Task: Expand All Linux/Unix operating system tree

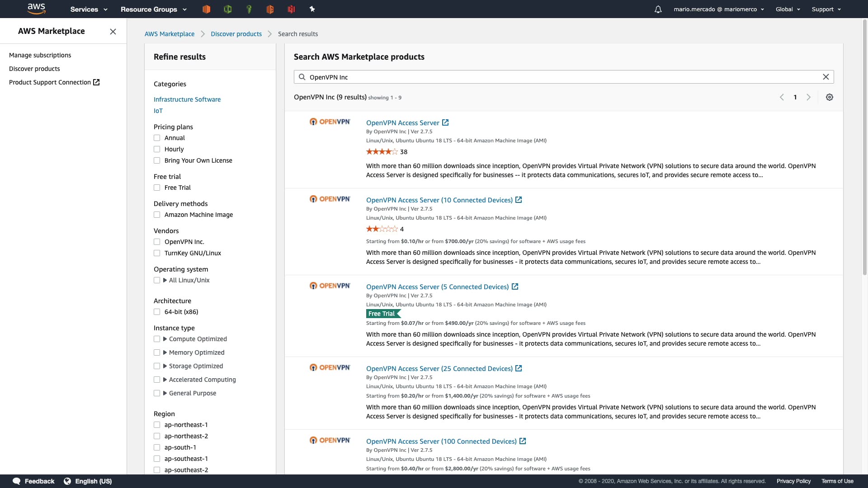Action: click(165, 280)
